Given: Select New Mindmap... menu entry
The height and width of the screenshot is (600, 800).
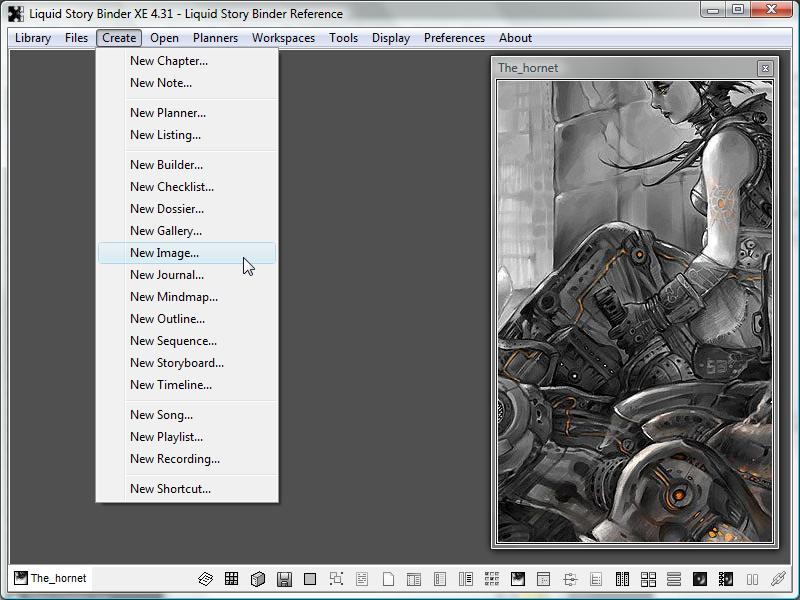Looking at the screenshot, I should [173, 297].
